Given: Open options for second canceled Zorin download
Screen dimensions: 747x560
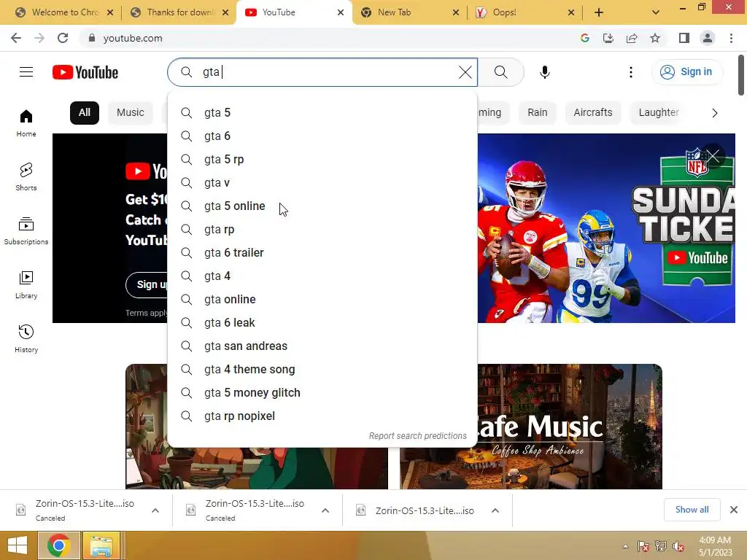Looking at the screenshot, I should 325,510.
